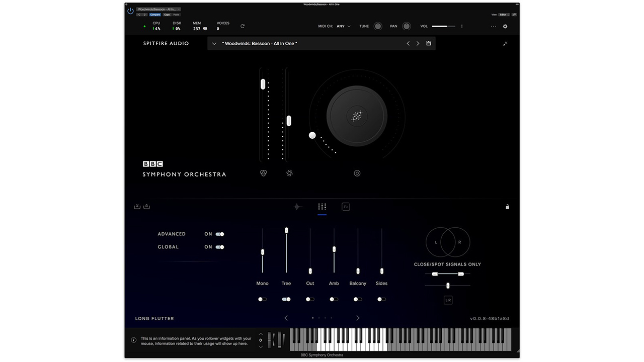644x362 pixels.
Task: Open the settings gear icon
Action: (505, 26)
